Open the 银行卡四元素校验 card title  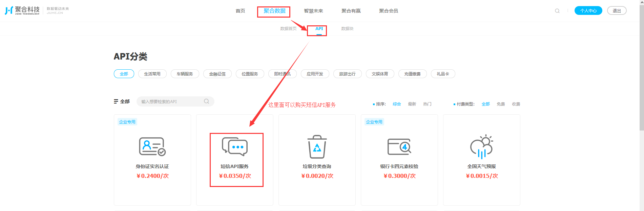(399, 166)
